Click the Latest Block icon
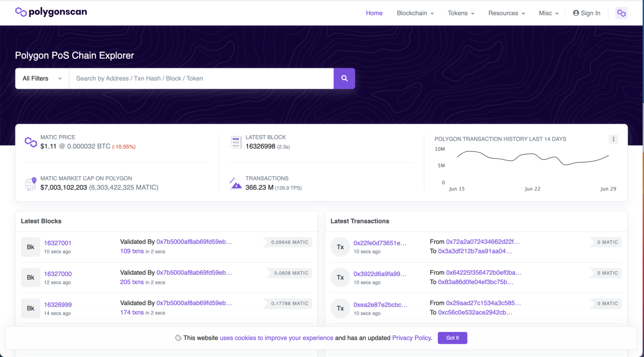644x357 pixels. 236,142
